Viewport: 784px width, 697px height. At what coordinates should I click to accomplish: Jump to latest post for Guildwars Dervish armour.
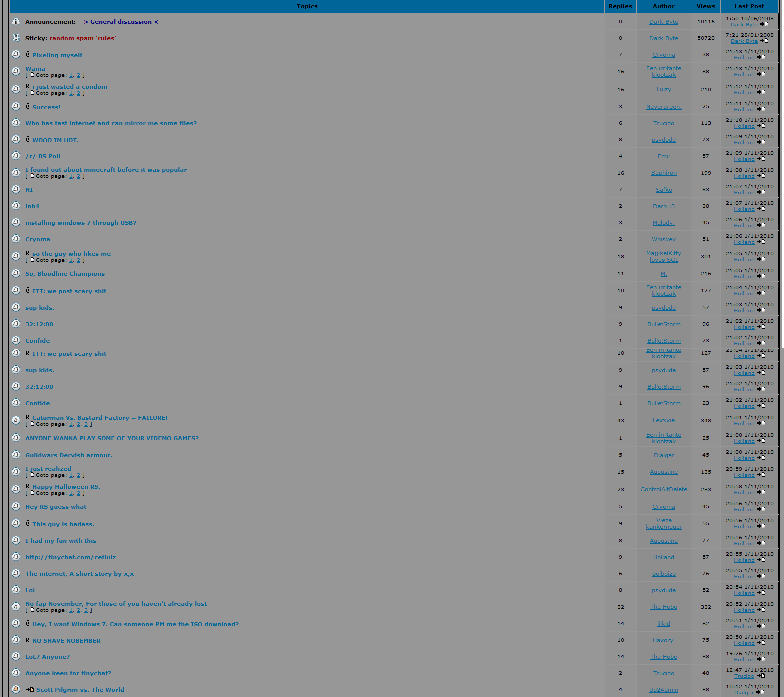click(761, 458)
